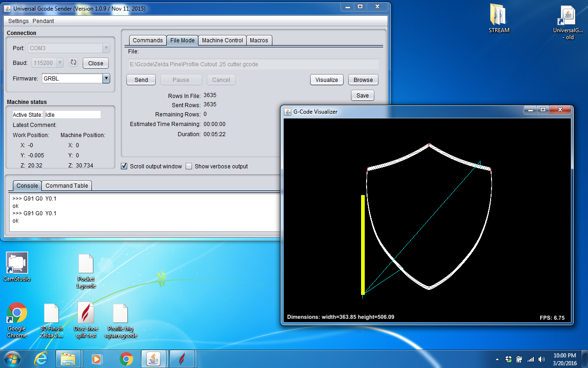Switch to red flame app taskbar item
588x368 pixels.
[182, 359]
